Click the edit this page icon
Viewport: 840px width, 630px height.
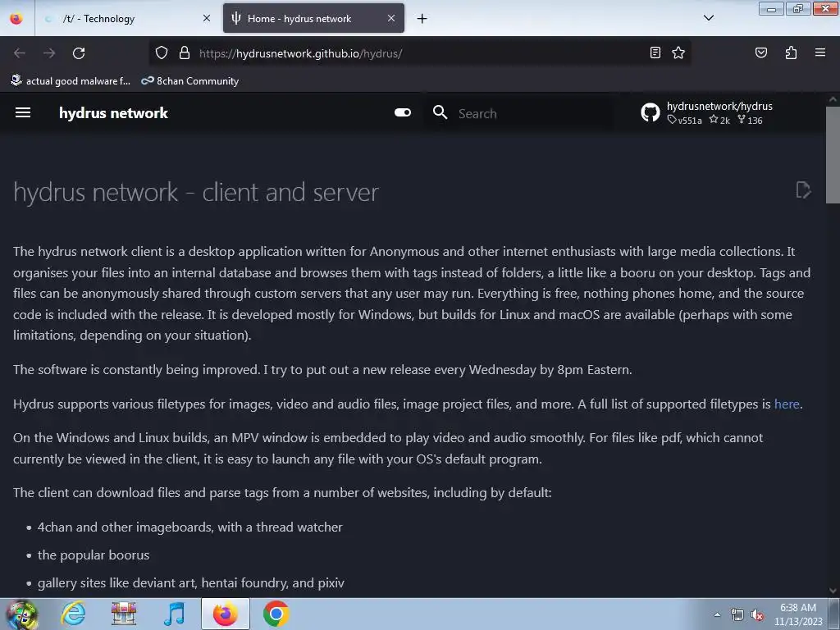point(804,189)
